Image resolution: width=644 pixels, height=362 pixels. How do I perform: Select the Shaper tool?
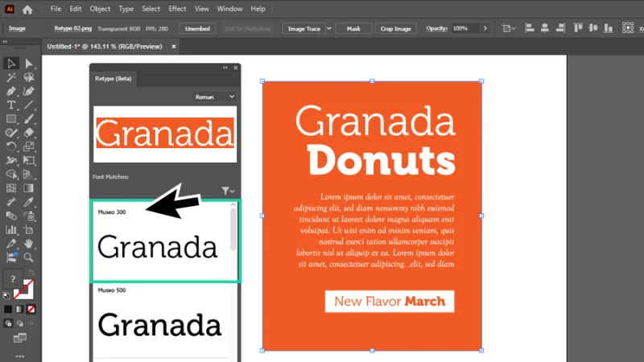[11, 133]
